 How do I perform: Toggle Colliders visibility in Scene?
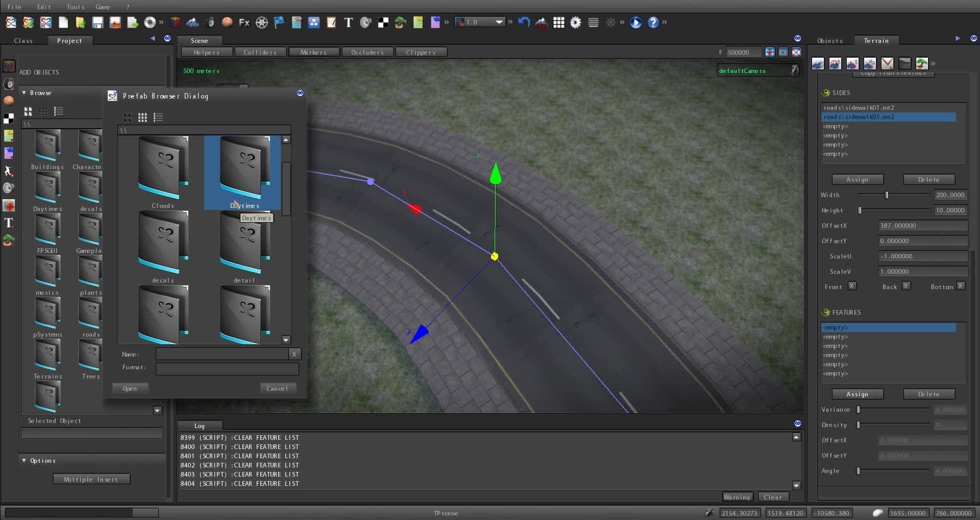click(x=260, y=52)
